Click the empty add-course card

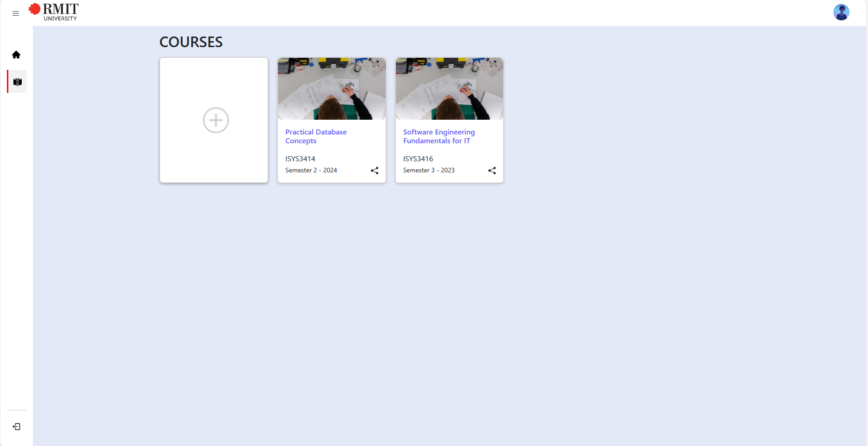click(x=214, y=120)
